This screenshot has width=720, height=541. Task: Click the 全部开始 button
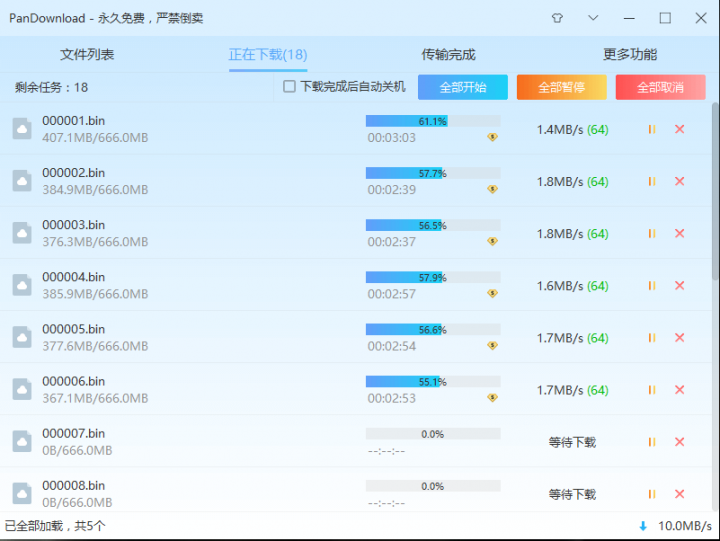point(463,87)
